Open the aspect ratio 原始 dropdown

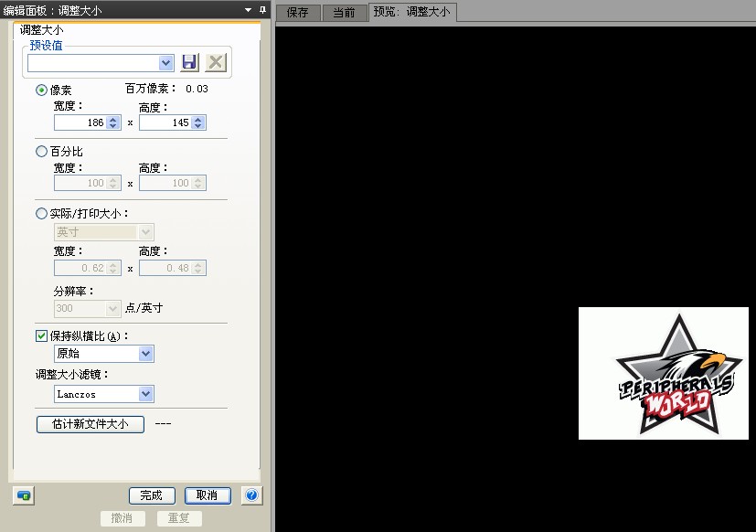tap(145, 354)
